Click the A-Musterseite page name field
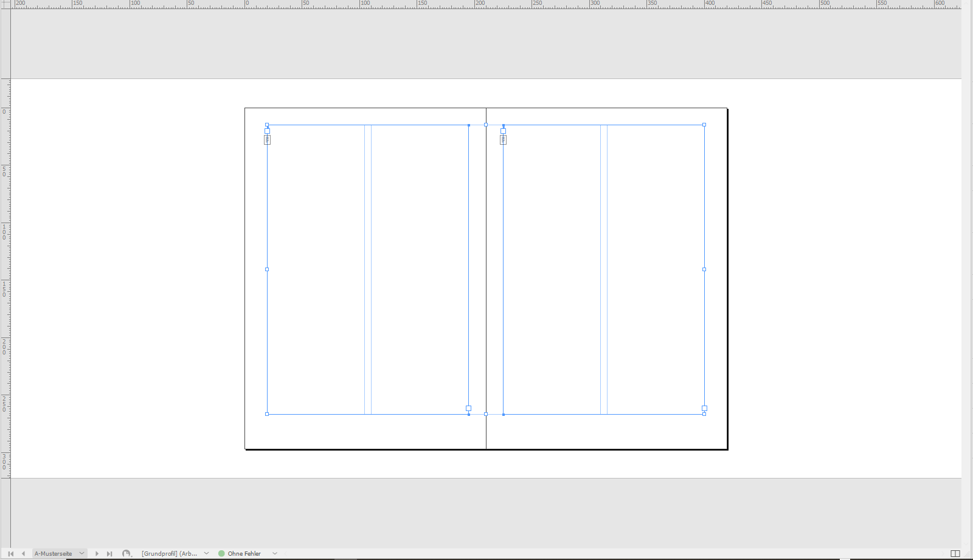The image size is (973, 560). coord(54,553)
